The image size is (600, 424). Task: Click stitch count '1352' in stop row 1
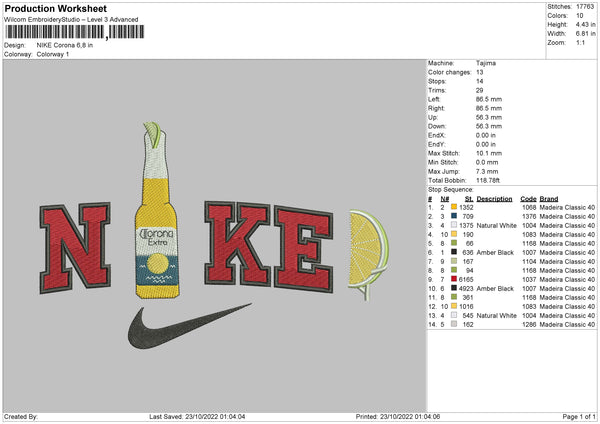[466, 207]
